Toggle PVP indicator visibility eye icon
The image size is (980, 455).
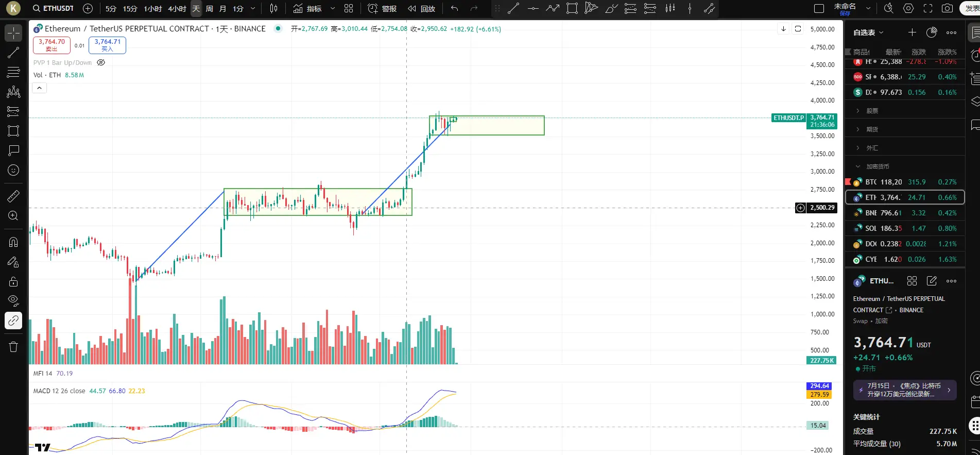(x=101, y=62)
